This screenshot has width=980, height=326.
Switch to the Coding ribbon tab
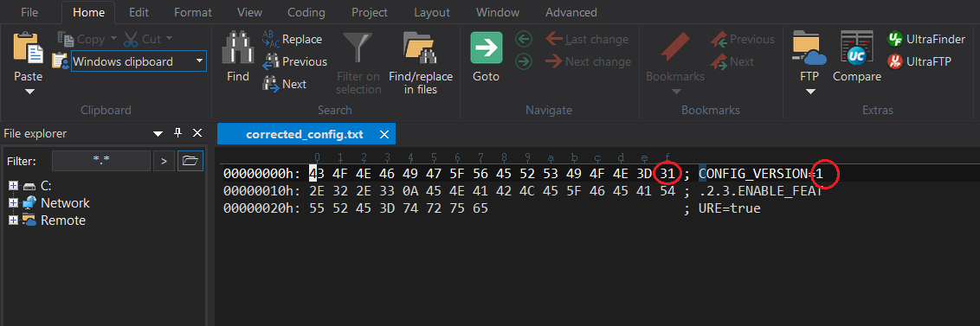[x=306, y=12]
